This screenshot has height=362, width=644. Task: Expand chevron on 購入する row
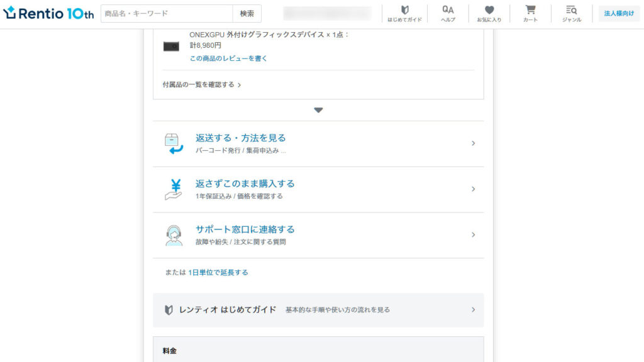[x=473, y=189]
